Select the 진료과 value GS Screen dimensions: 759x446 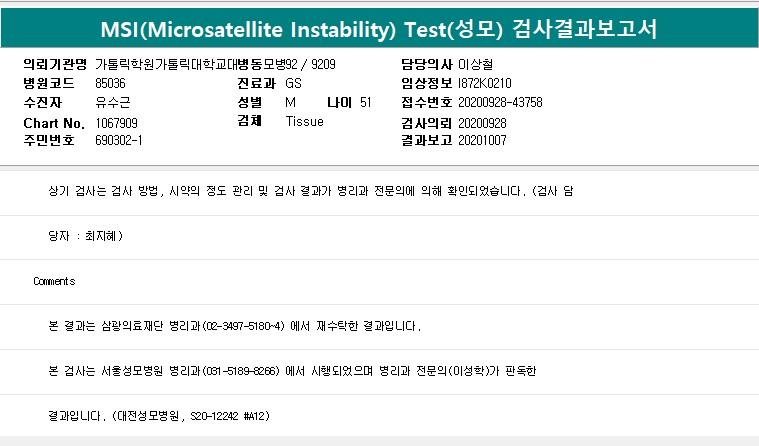(293, 83)
